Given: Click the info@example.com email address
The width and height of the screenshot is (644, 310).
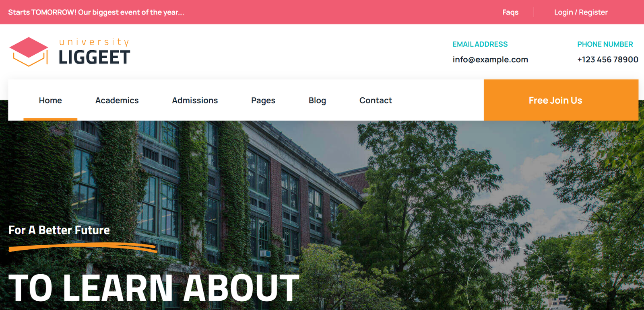Looking at the screenshot, I should 490,60.
